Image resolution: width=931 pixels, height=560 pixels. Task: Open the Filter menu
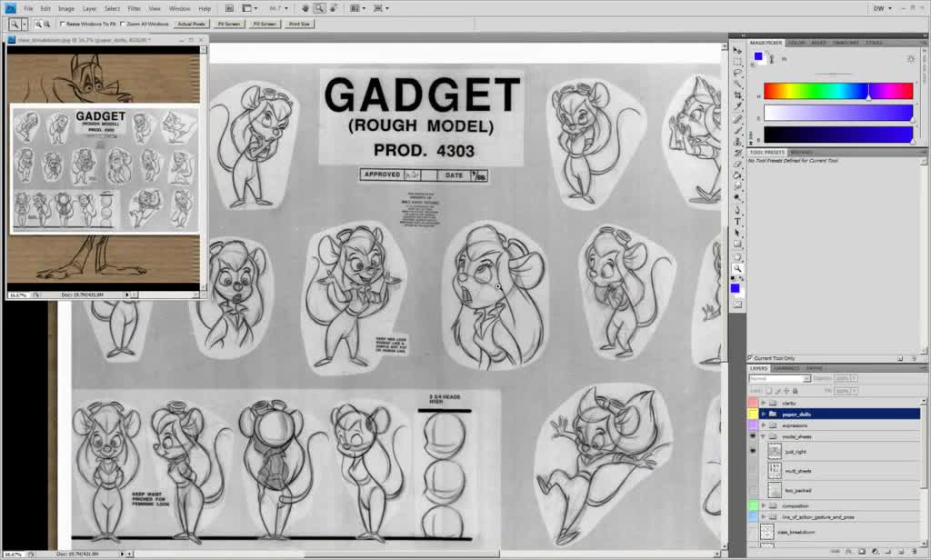point(135,8)
